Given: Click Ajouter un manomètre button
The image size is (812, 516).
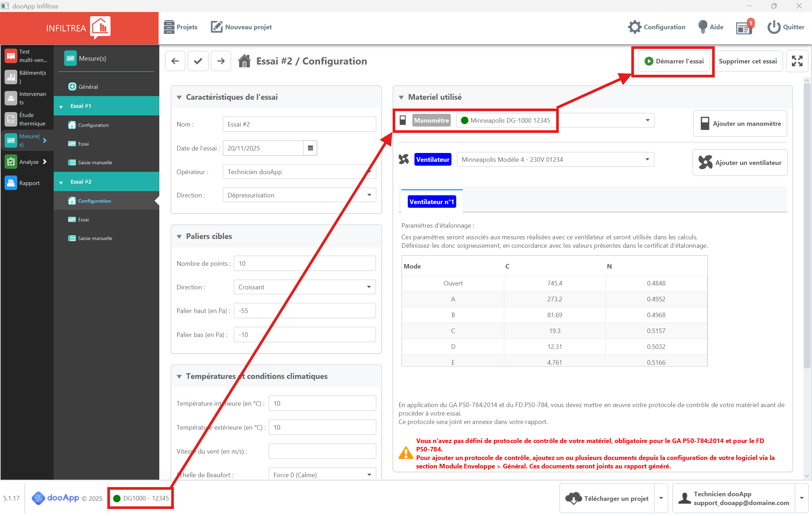Looking at the screenshot, I should click(740, 123).
